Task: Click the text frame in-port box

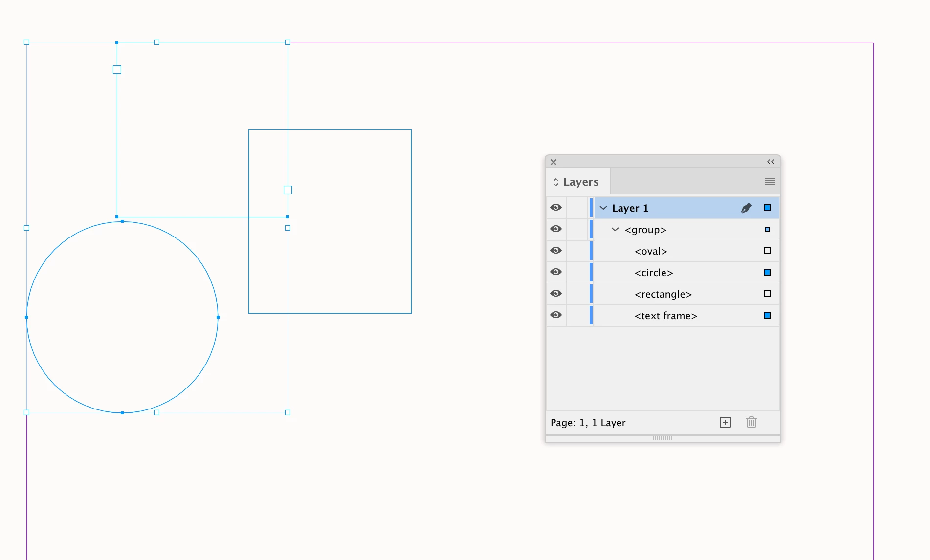Action: coord(117,70)
